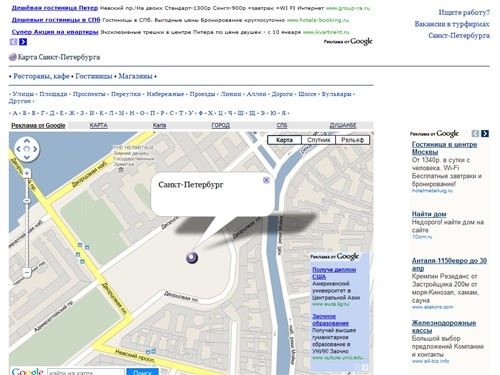Switch map to Рельеф view
Screen dimensions: 500x375
click(x=352, y=140)
